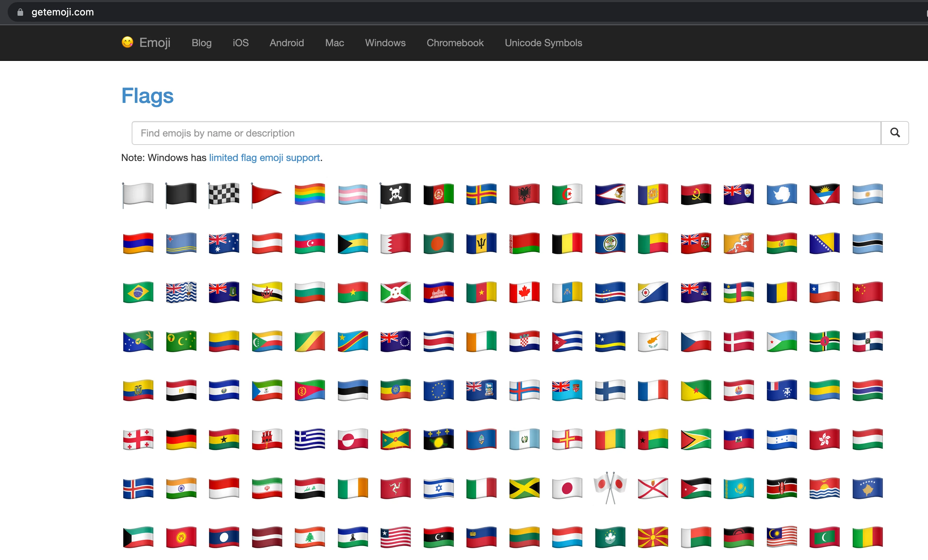Focus the Find emojis search field
Image resolution: width=928 pixels, height=560 pixels.
506,133
